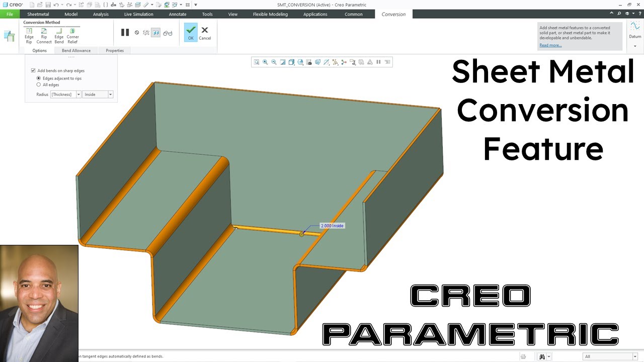Click the Close window icon in quick access toolbar
The height and width of the screenshot is (362, 644).
click(188, 5)
